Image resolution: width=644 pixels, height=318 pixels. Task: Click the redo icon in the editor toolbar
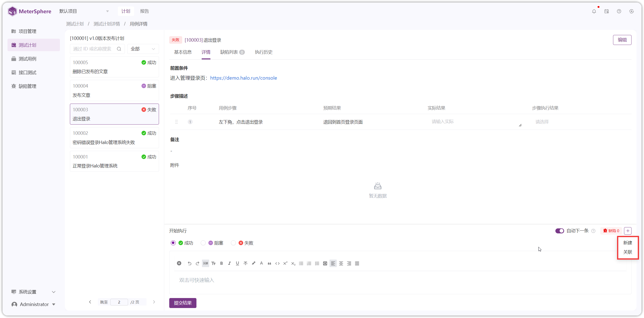click(x=197, y=263)
